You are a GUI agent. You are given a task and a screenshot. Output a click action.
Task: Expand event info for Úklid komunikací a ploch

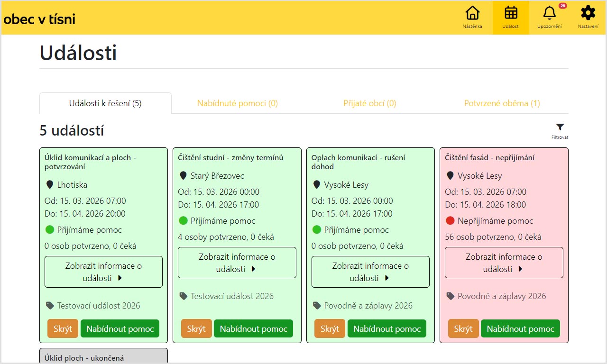103,272
